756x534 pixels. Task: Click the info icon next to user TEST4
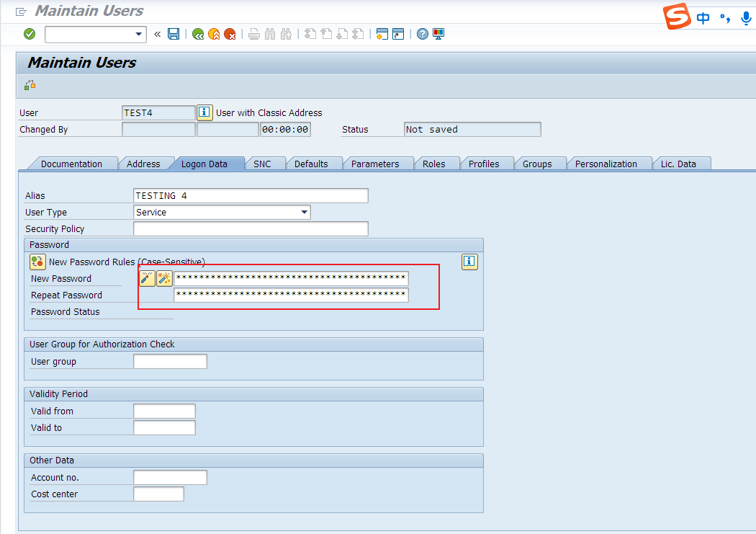pos(204,112)
